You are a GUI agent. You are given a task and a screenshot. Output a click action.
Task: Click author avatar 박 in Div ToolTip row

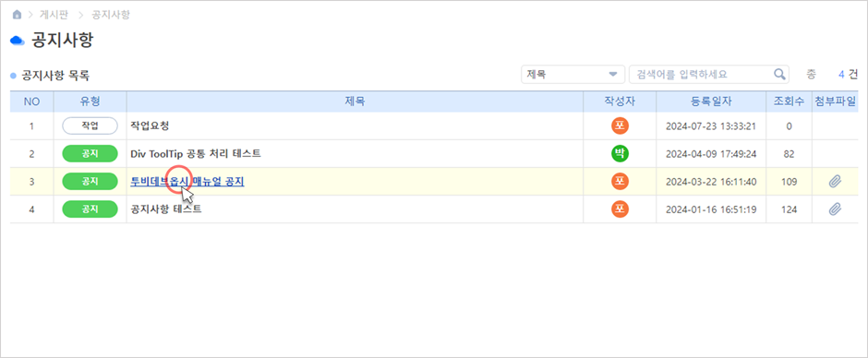click(x=620, y=153)
